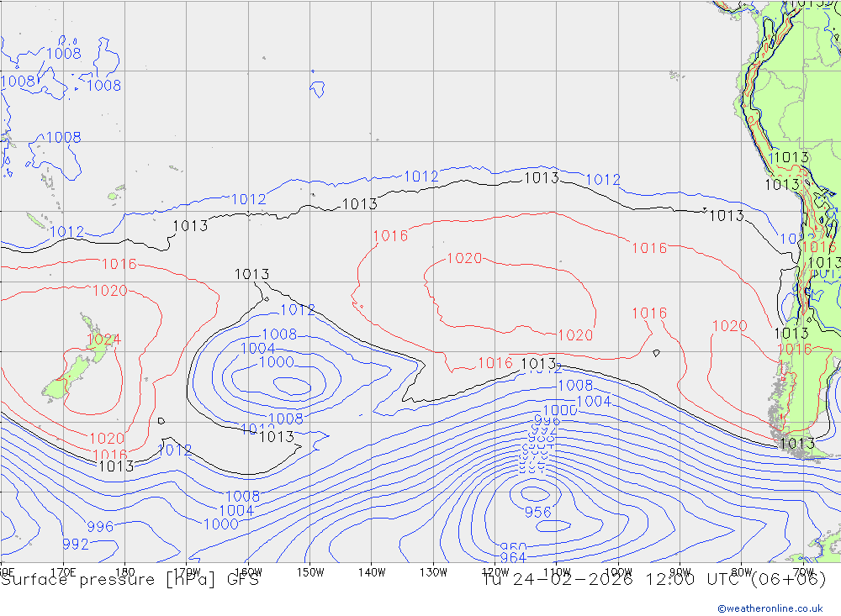Click the 1000 label inside the central low

tap(276, 362)
